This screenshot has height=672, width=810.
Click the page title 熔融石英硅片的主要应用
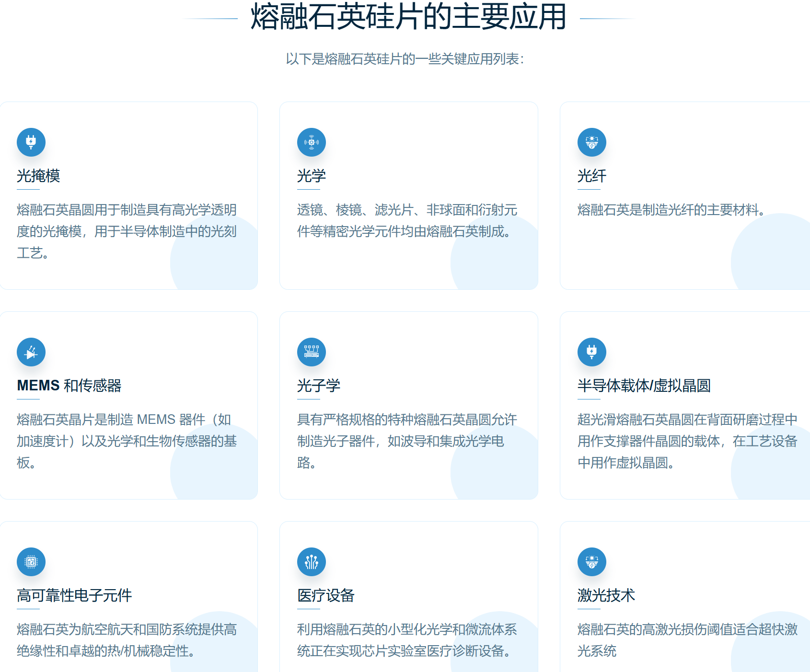(408, 17)
